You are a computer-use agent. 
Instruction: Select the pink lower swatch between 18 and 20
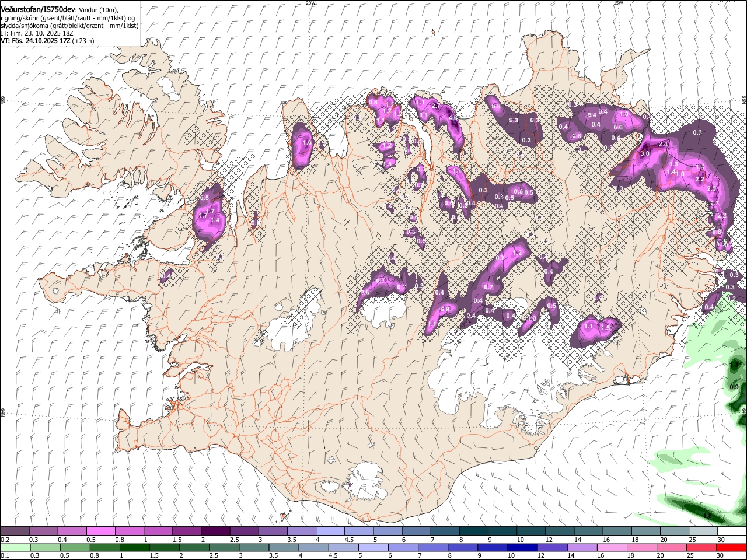click(x=643, y=548)
